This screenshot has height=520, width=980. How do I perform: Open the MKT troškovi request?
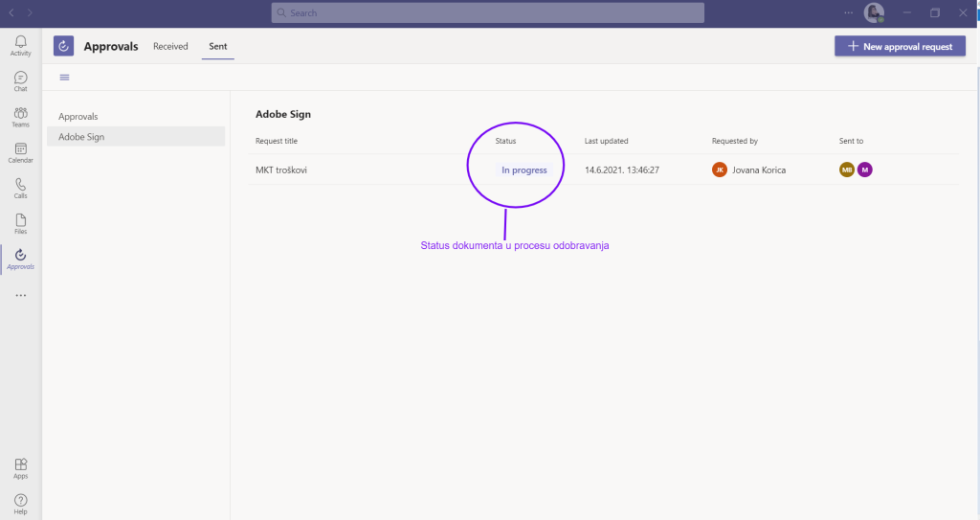coord(281,170)
